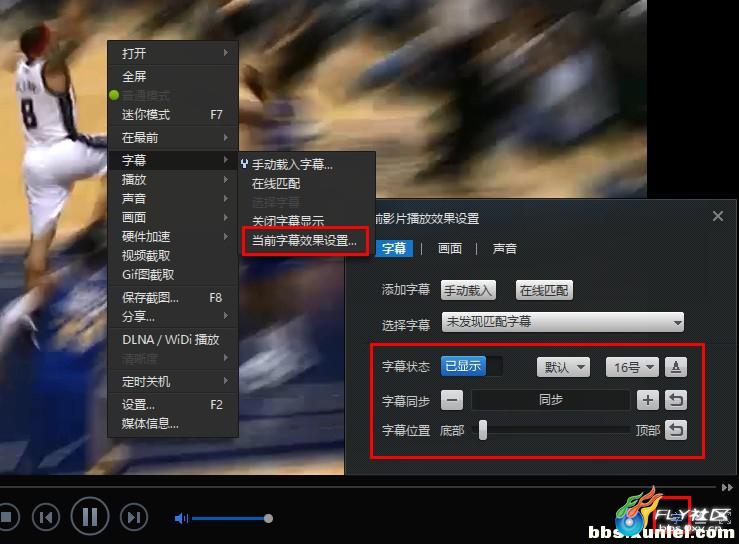Expand the 分享... submenu
Image resolution: width=739 pixels, height=544 pixels.
[x=173, y=316]
